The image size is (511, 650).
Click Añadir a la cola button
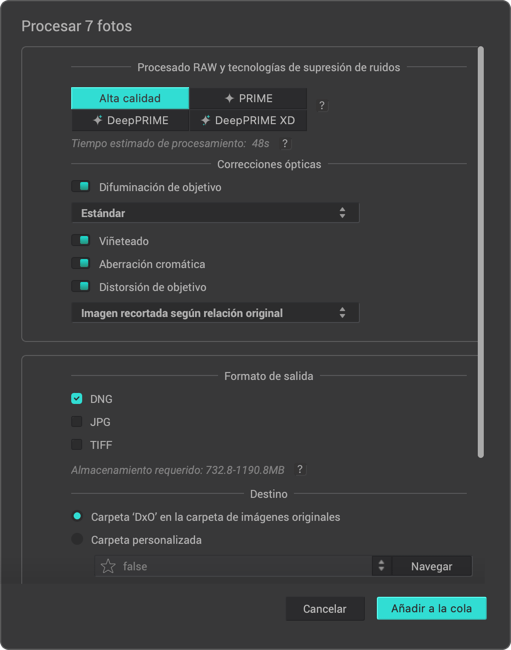(x=431, y=608)
